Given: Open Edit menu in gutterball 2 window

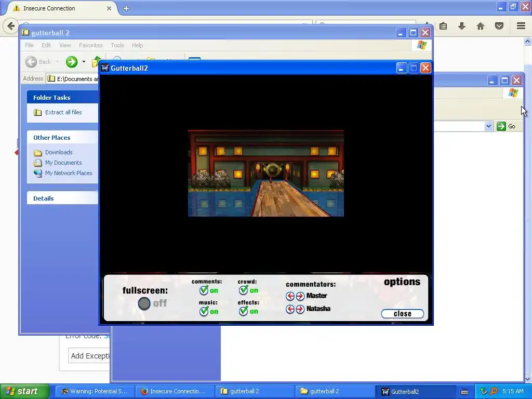Looking at the screenshot, I should click(46, 45).
